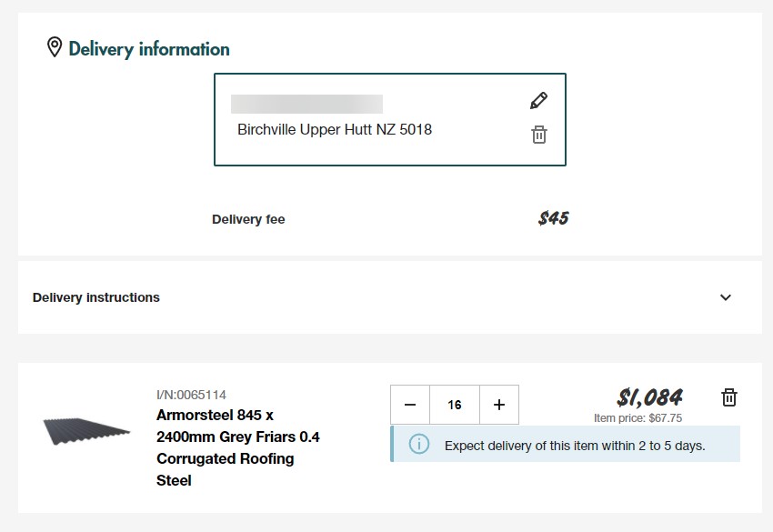Click the Delivery information heading
This screenshot has height=532, width=773.
click(149, 48)
